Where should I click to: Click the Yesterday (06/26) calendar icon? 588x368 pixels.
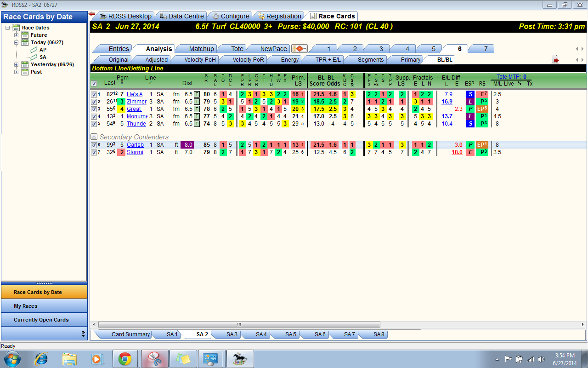coord(26,64)
